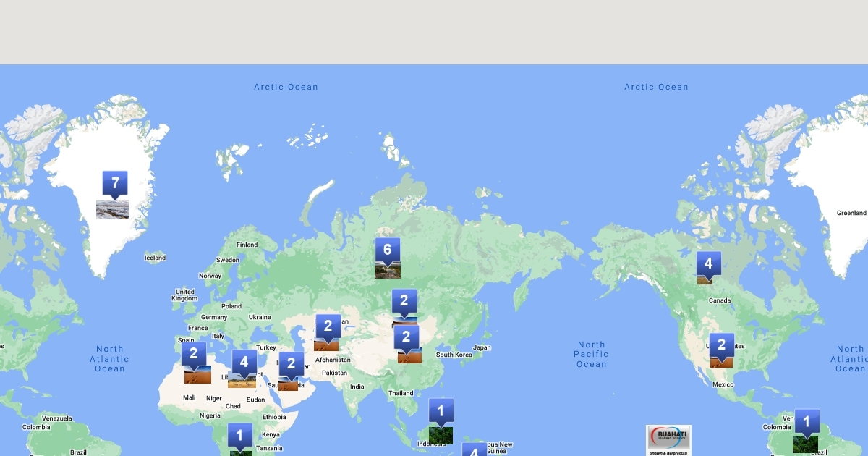868x456 pixels.
Task: Click the forest photo thumbnail over Indonesia
Action: (x=441, y=435)
